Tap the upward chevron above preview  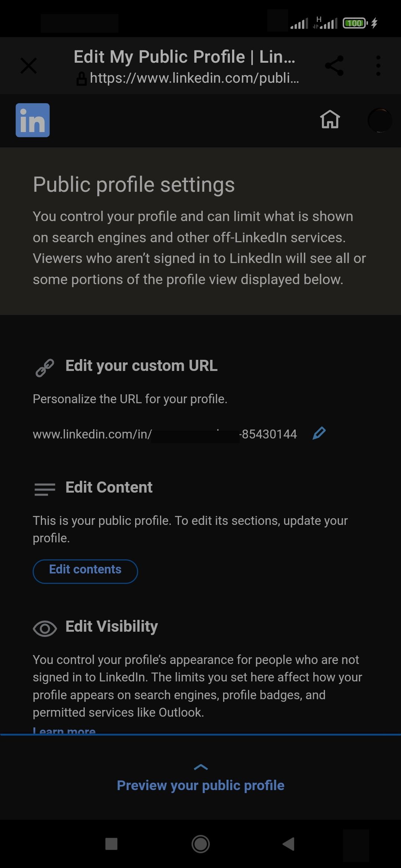[x=201, y=767]
